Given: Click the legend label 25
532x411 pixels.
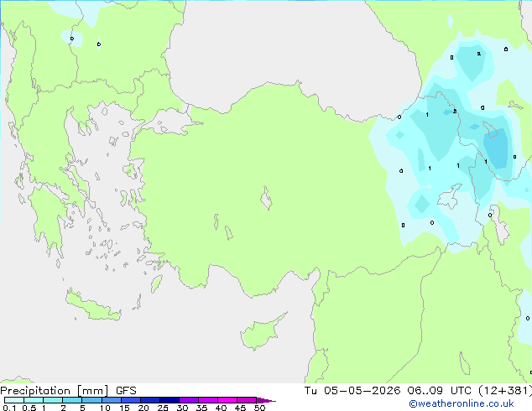Looking at the screenshot, I should [x=163, y=408].
